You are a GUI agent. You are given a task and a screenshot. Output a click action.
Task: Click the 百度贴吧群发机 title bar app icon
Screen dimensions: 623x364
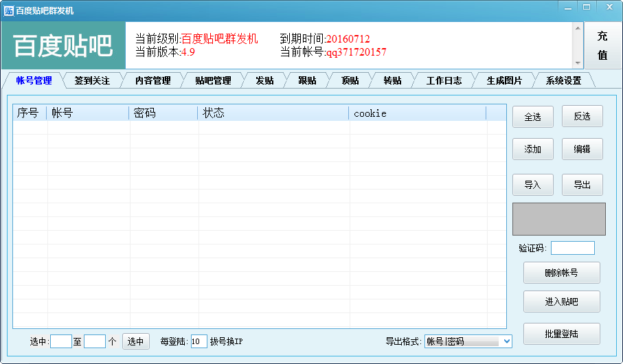(x=8, y=11)
